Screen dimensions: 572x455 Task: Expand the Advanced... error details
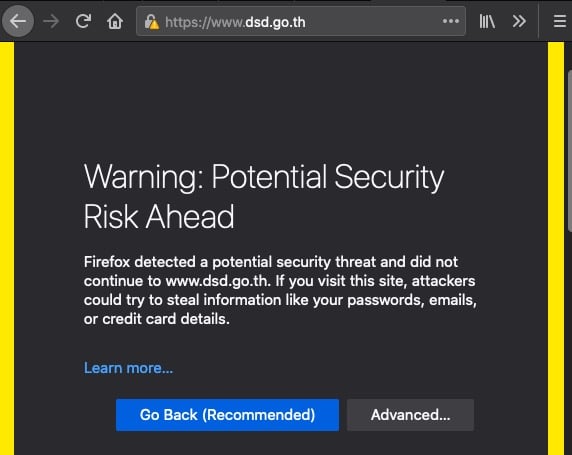pos(410,415)
